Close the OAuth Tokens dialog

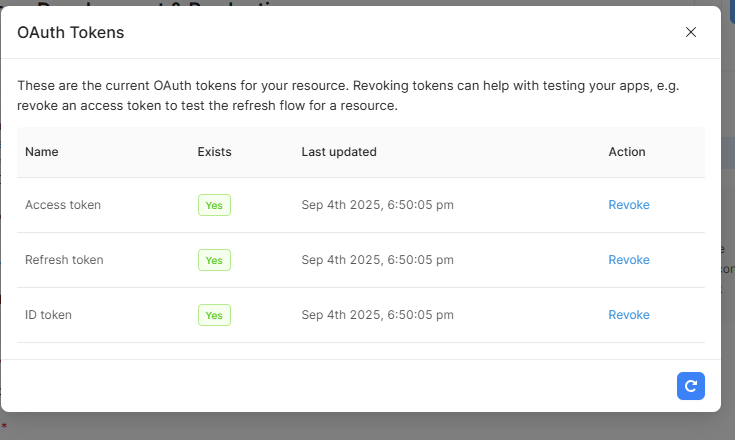point(690,32)
